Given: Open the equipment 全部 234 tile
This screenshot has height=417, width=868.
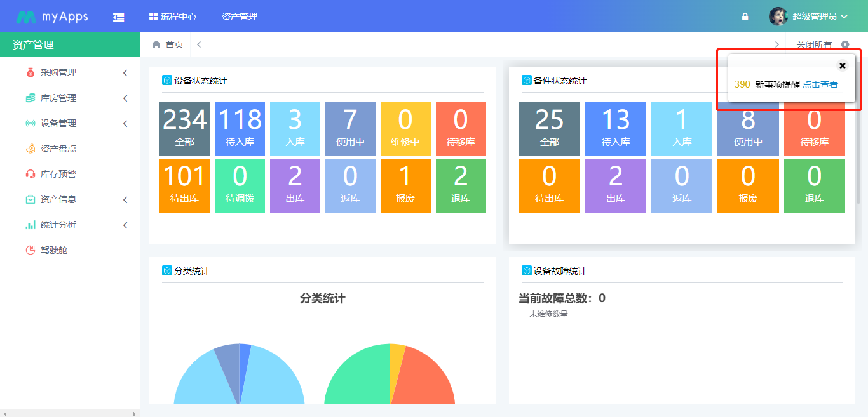Looking at the screenshot, I should click(x=184, y=129).
